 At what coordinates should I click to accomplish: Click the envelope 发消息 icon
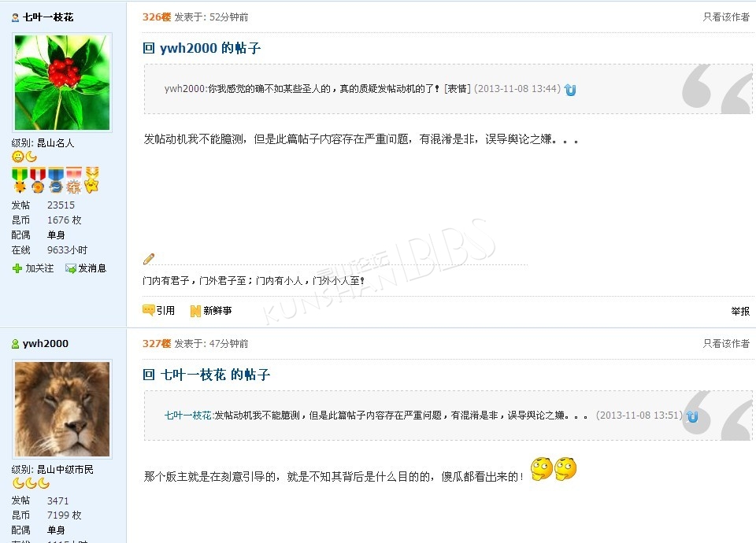(70, 268)
